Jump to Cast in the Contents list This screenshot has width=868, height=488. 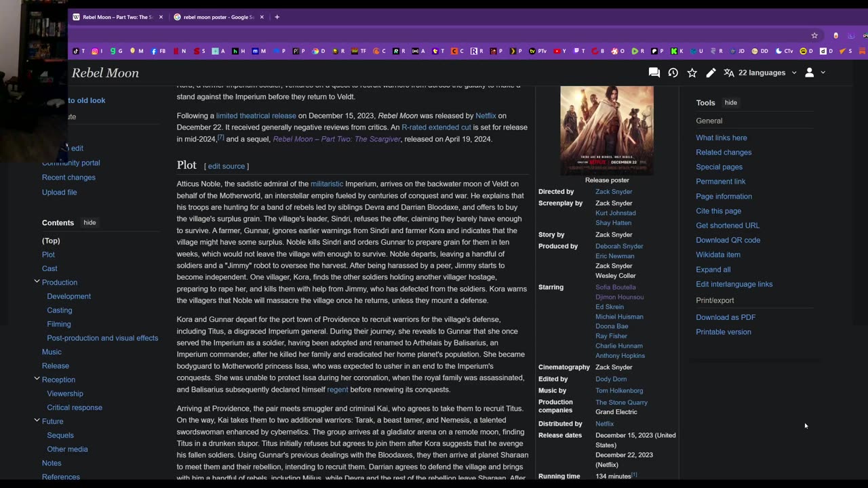coord(50,268)
